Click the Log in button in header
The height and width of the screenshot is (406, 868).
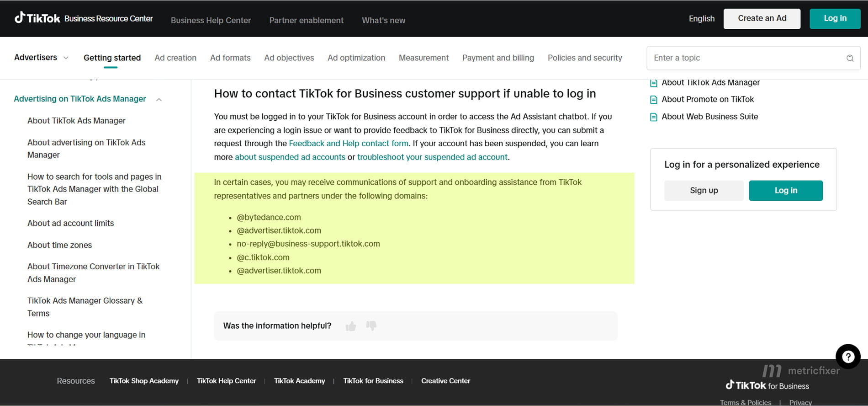(835, 19)
